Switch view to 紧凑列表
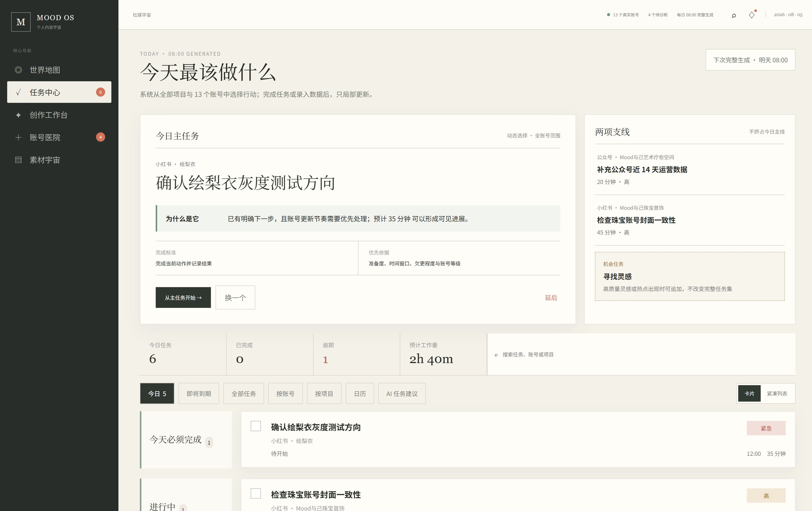Screen dimensions: 812x511 click(777, 393)
